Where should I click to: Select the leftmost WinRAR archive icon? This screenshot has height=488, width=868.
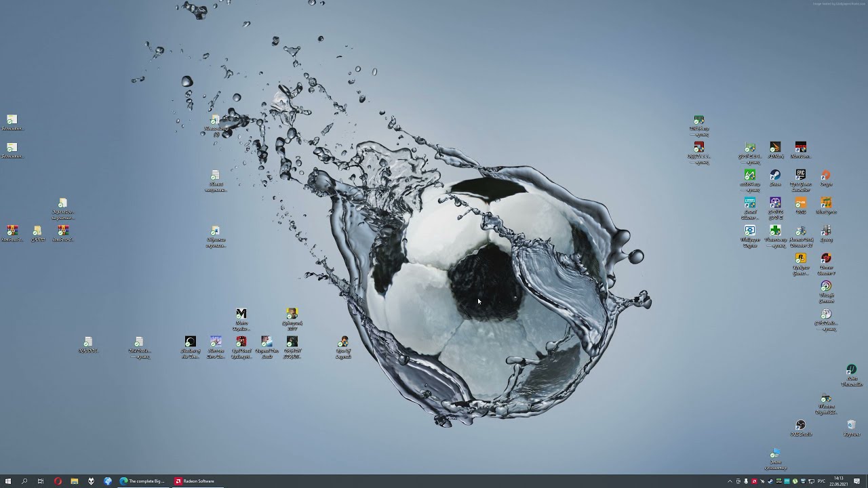pyautogui.click(x=12, y=233)
